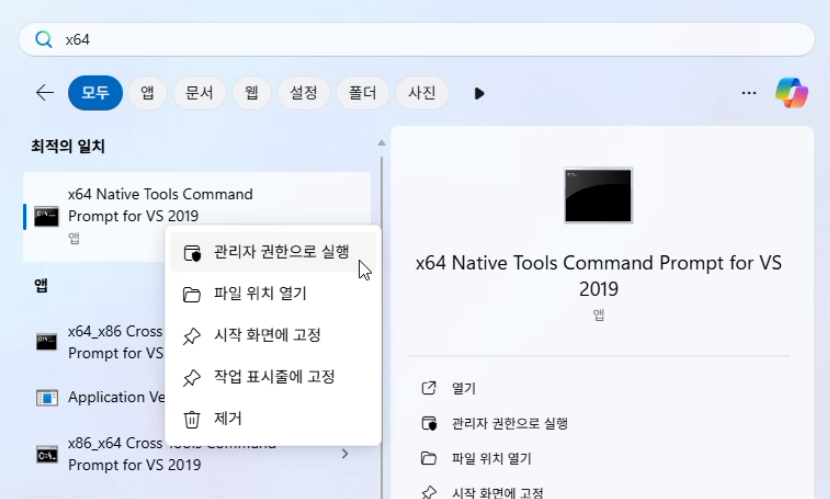Image resolution: width=830 pixels, height=499 pixels.
Task: Choose 시작 화면에 고정 in context menu
Action: click(x=273, y=335)
